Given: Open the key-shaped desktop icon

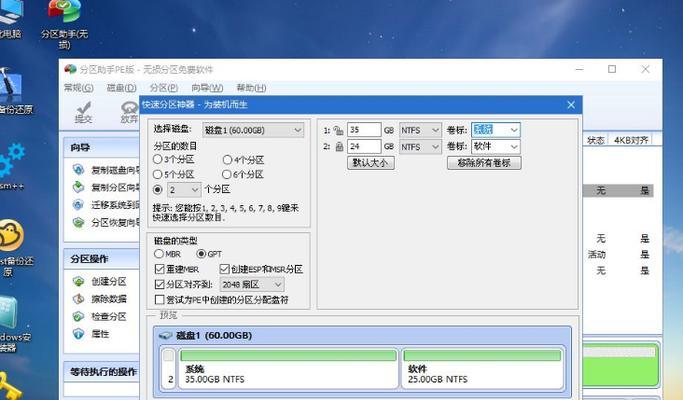Looking at the screenshot, I should tap(9, 386).
